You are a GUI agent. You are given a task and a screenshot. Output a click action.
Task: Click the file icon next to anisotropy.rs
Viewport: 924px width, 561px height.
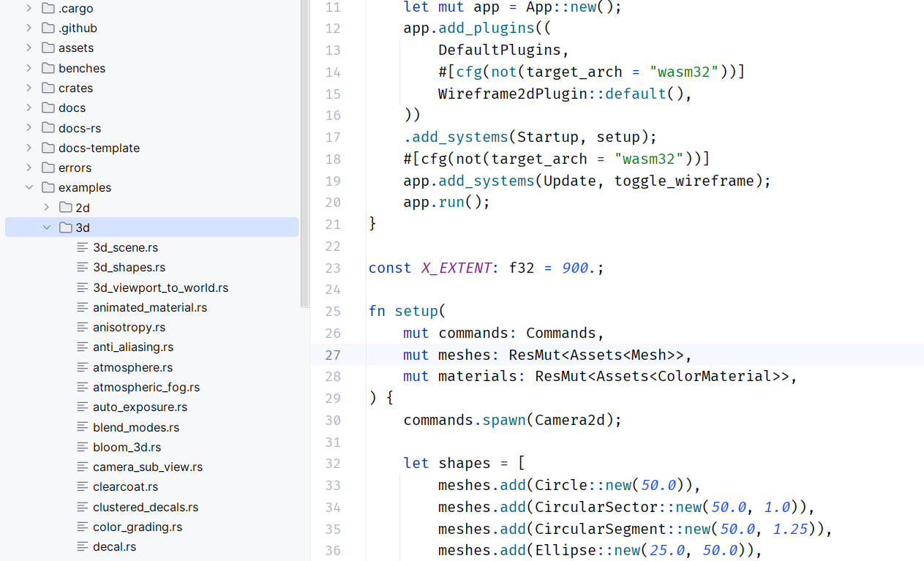[x=83, y=328]
